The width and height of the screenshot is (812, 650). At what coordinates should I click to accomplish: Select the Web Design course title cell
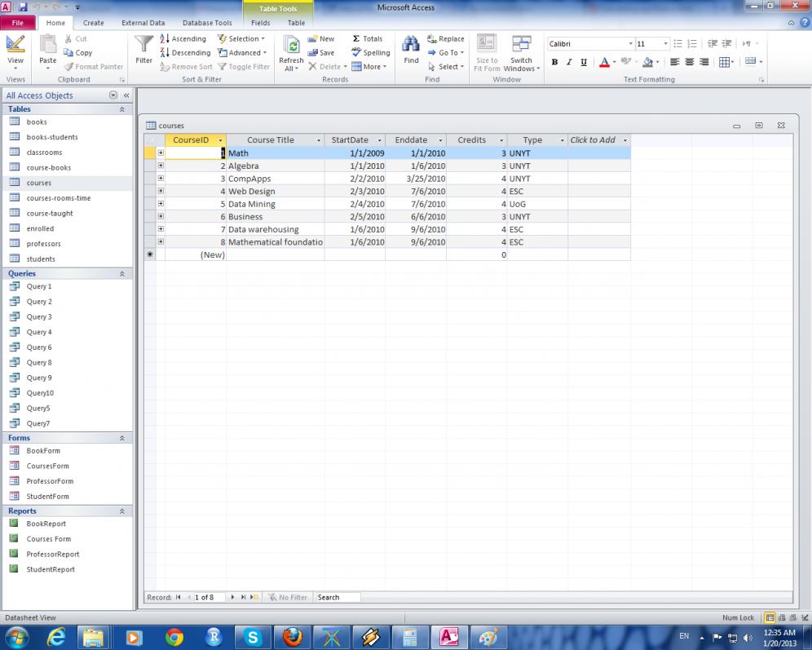click(x=275, y=191)
